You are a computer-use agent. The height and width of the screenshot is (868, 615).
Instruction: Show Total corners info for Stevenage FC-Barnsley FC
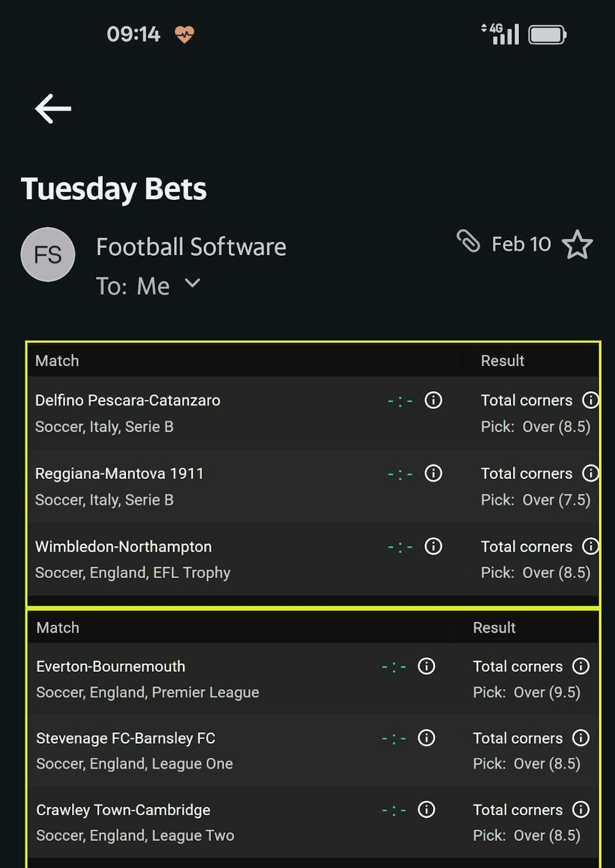(x=581, y=738)
